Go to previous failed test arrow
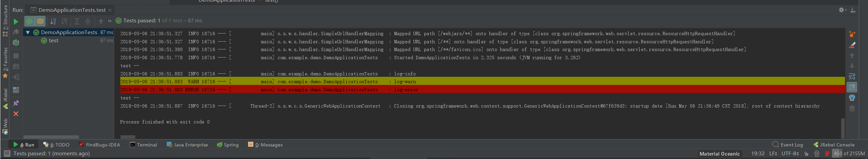Image resolution: width=868 pixels, height=159 pixels. pos(101,21)
